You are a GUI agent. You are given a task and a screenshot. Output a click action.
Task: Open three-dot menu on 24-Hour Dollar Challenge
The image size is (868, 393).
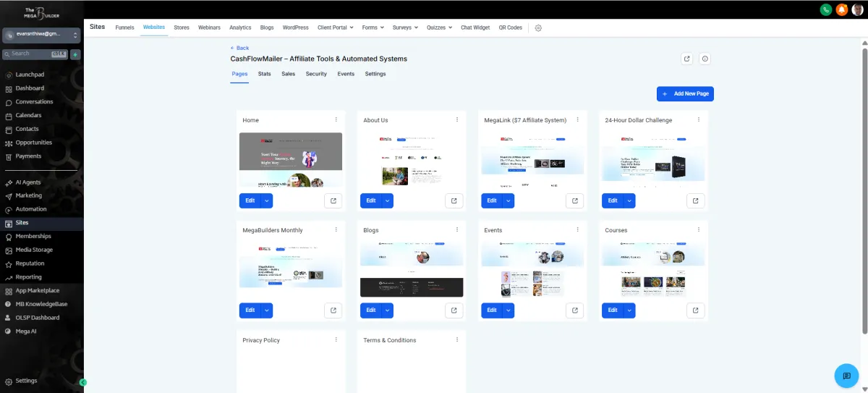point(699,119)
